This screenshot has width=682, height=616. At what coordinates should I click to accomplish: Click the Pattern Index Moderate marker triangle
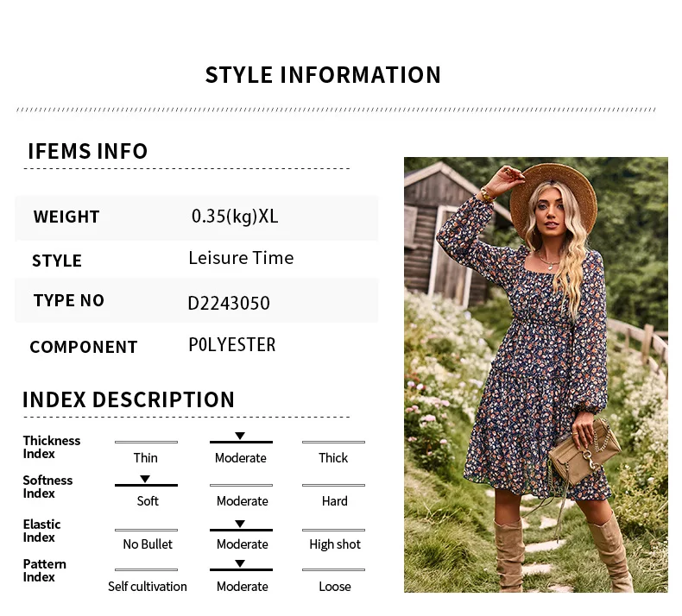click(x=240, y=563)
